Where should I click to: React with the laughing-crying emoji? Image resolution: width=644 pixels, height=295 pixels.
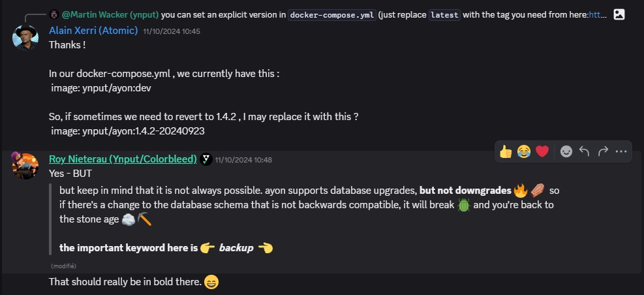[x=524, y=151]
